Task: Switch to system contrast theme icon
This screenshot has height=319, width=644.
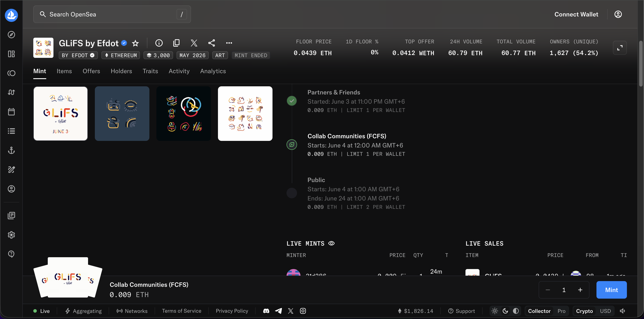Action: [x=516, y=311]
